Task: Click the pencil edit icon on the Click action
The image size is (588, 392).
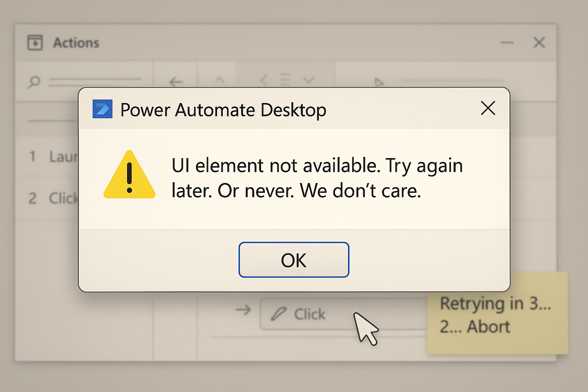Action: point(280,313)
